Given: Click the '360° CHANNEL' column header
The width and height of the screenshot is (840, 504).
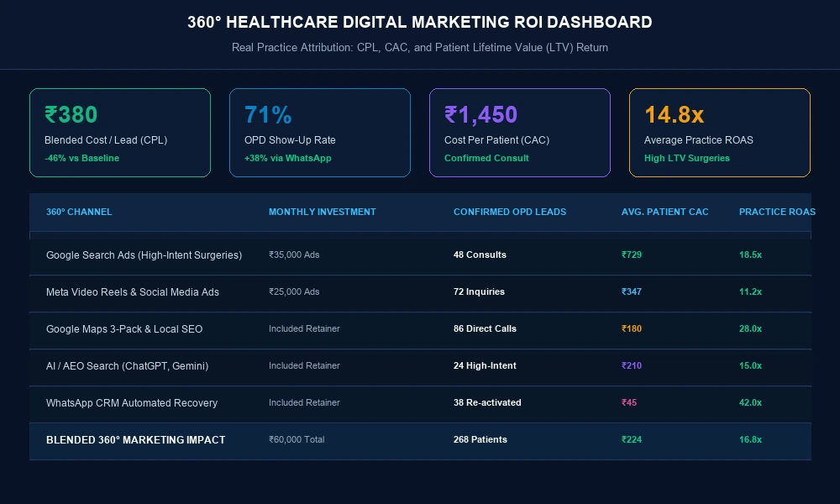Looking at the screenshot, I should point(79,212).
